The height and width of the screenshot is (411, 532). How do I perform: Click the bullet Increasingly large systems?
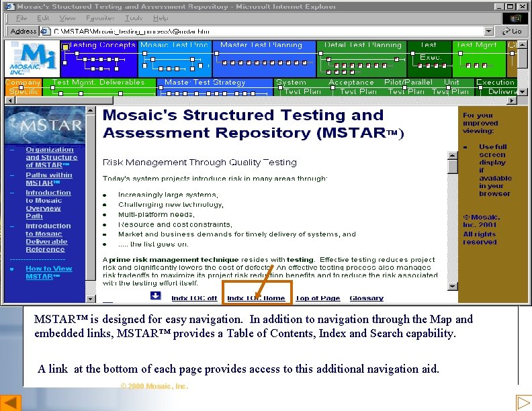[168, 195]
